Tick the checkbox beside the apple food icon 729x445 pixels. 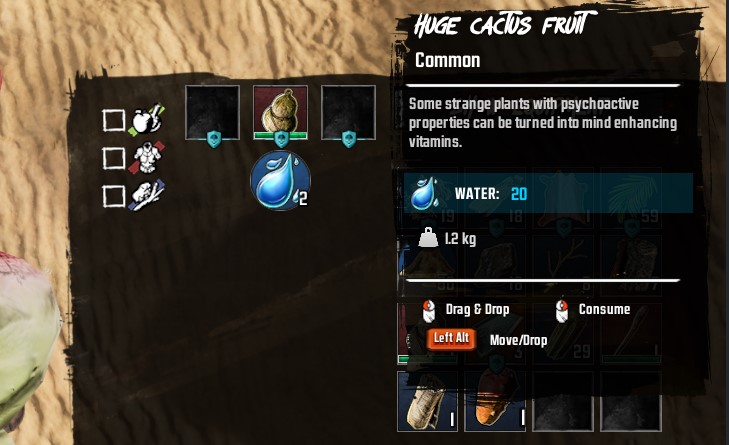coord(113,120)
